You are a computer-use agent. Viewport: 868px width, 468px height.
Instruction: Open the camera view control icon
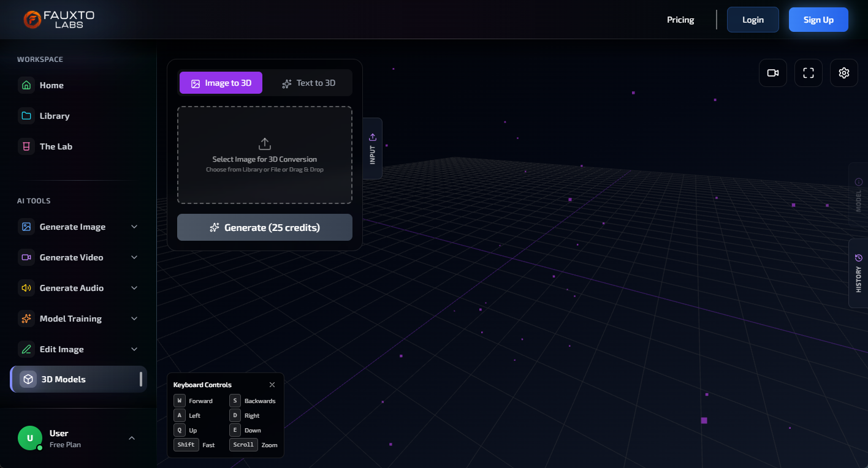tap(773, 73)
